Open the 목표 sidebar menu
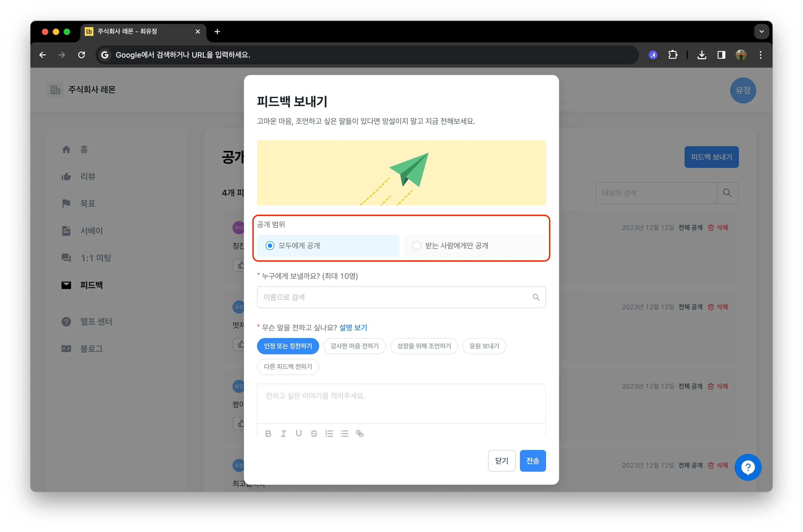The image size is (803, 532). [x=87, y=204]
